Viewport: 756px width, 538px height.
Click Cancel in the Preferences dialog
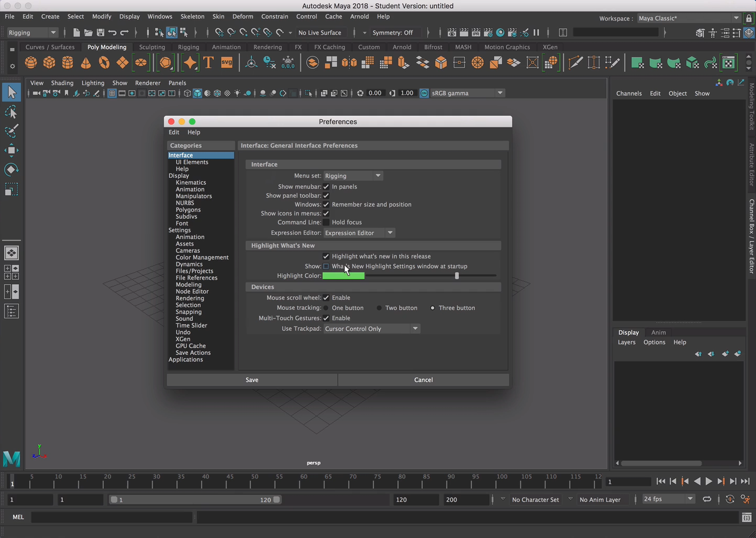[x=423, y=380]
